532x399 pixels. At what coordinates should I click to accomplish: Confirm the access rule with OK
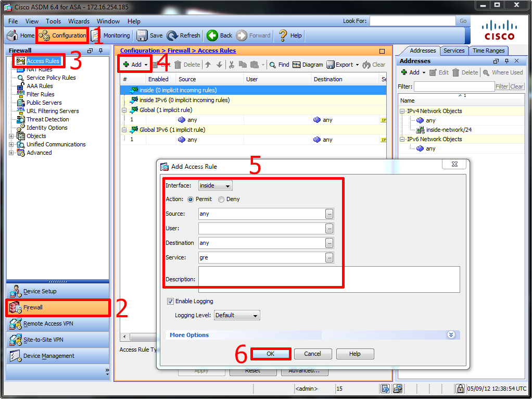coord(270,354)
